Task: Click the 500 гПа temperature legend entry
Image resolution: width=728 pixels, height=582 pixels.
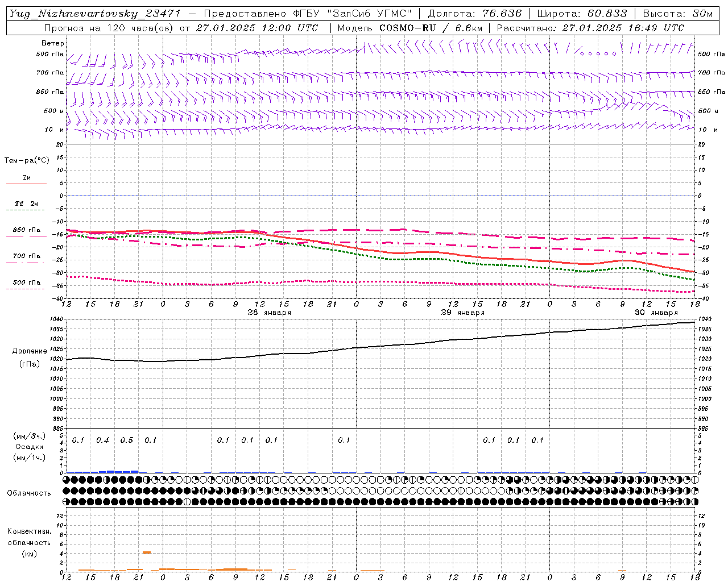Action: pos(27,282)
